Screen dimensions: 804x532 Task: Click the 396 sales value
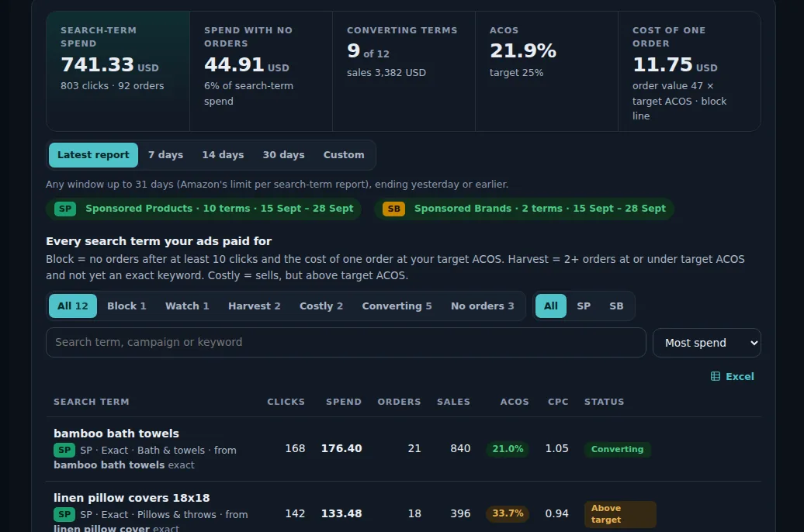460,513
